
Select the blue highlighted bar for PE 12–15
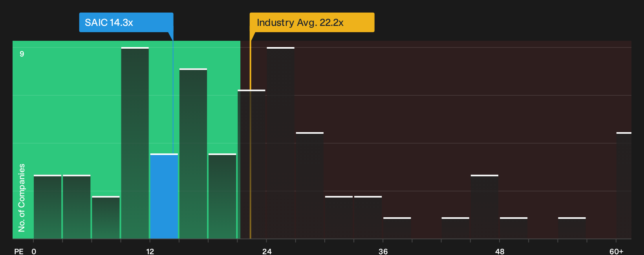[164, 196]
